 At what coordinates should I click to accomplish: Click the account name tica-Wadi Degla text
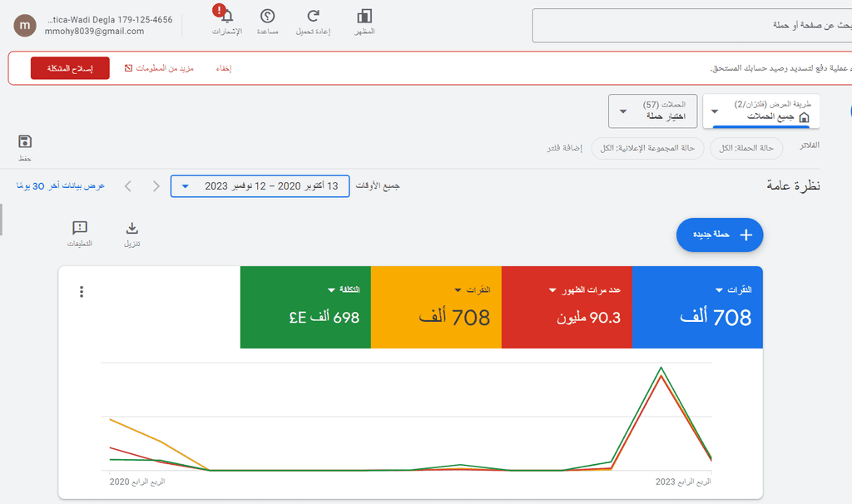[x=109, y=20]
